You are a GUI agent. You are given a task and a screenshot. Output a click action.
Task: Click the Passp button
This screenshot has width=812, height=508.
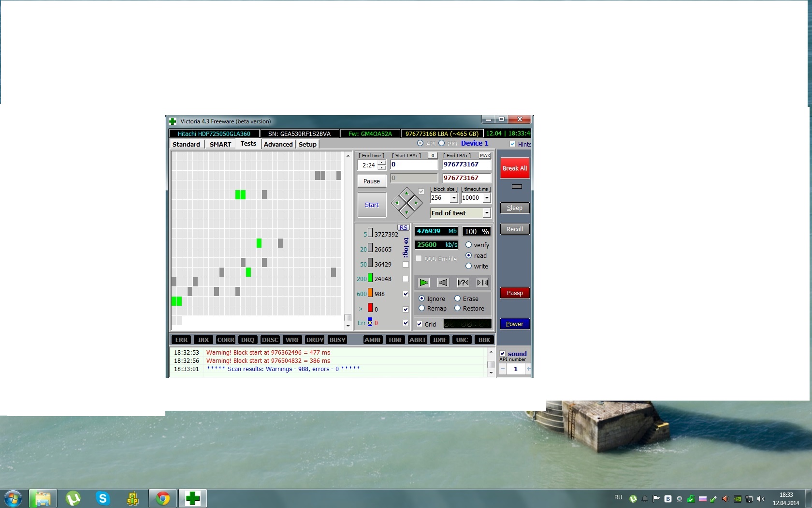tap(515, 293)
